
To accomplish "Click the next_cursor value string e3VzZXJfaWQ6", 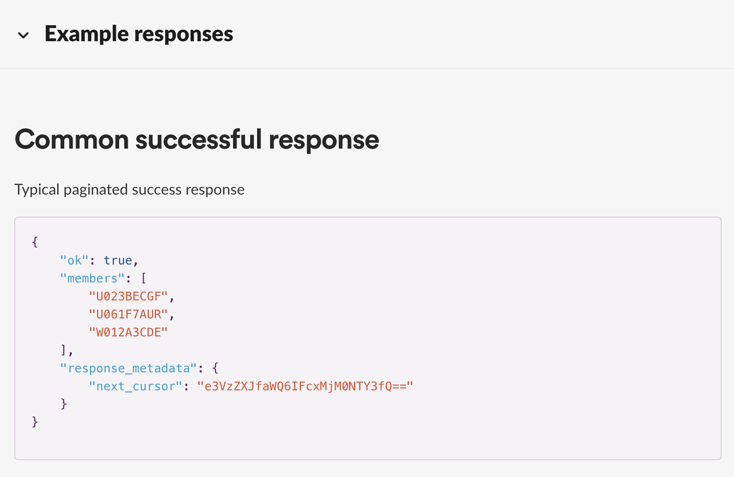I will click(305, 386).
